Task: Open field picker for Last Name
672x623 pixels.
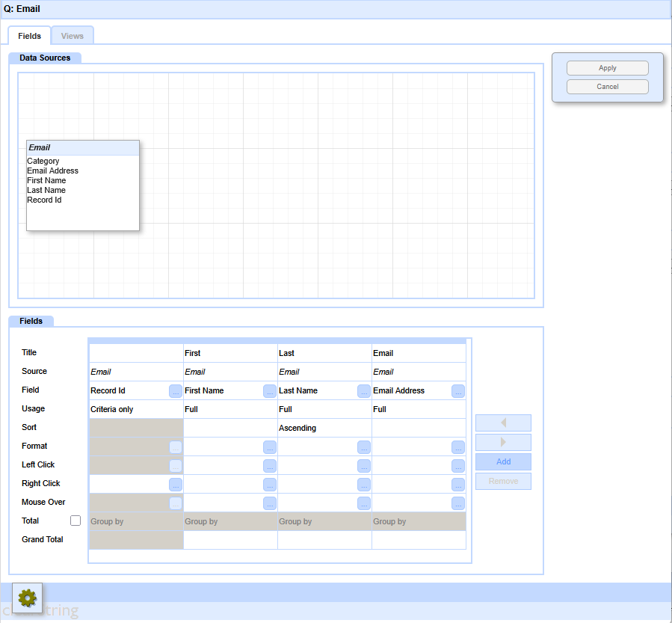Action: click(x=364, y=391)
